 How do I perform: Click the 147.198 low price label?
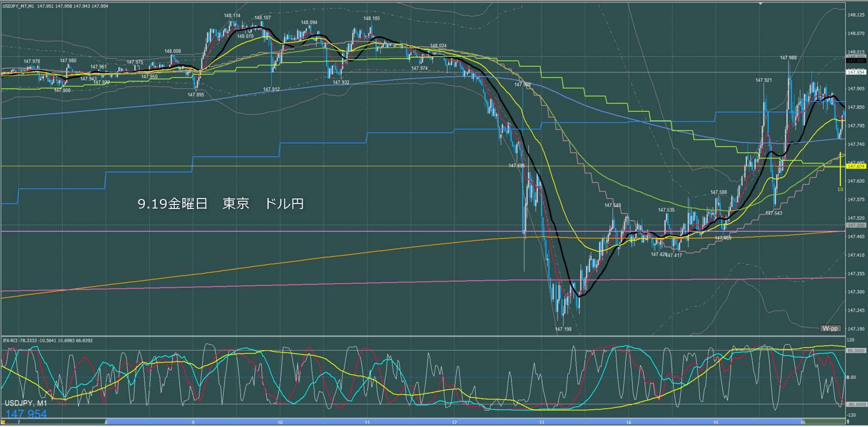pyautogui.click(x=563, y=329)
